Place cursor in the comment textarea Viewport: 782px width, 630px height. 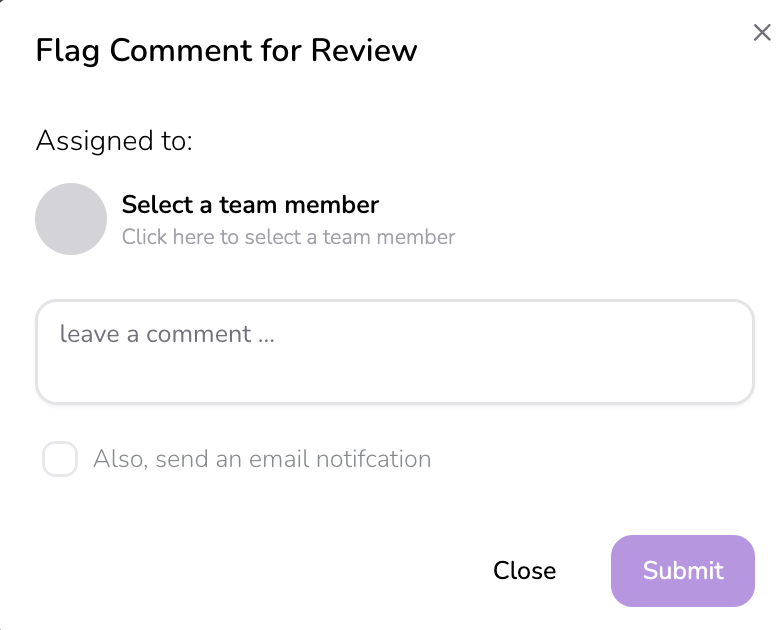[394, 352]
